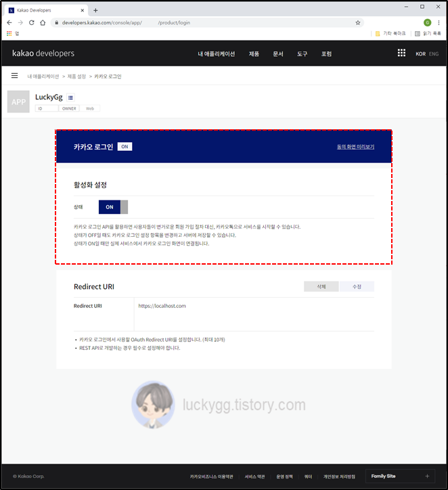448x490 pixels.
Task: Open the apps grid in bookmarks bar
Action: tap(9, 33)
